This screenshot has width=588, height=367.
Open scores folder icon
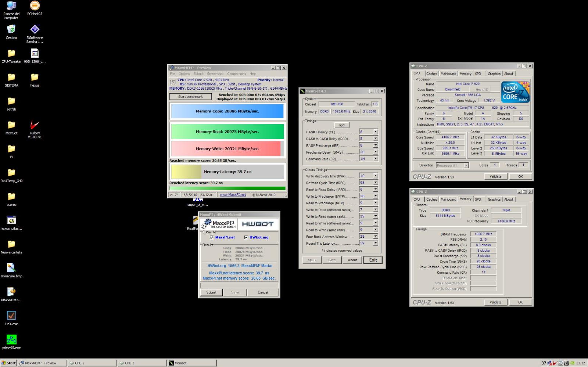pos(11,199)
